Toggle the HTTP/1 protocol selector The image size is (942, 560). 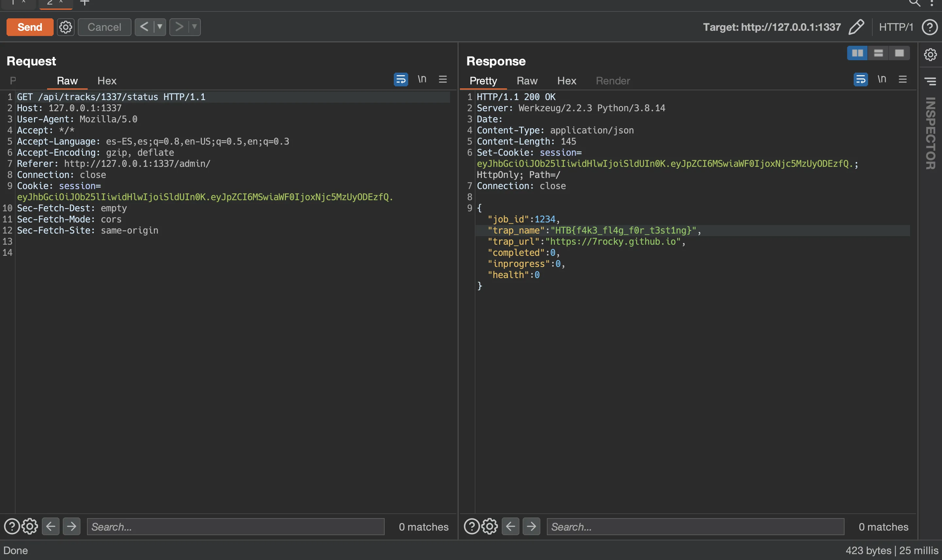896,27
